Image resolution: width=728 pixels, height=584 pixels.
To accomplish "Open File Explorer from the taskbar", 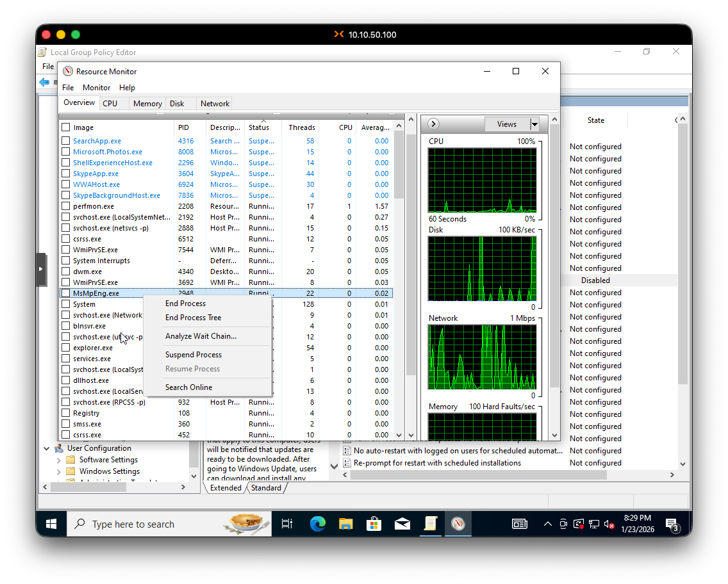I will pos(346,523).
